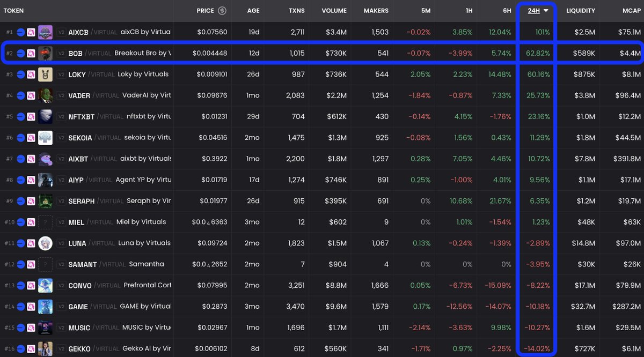This screenshot has width=644, height=357.
Task: Switch sorting to the LIQUIDITY column
Action: pos(581,10)
